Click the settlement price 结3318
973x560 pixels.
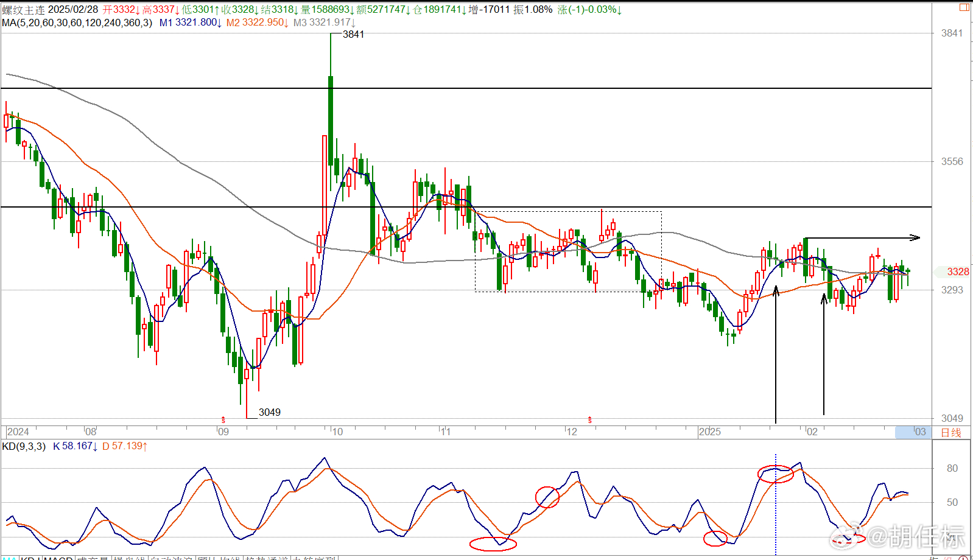coord(279,10)
